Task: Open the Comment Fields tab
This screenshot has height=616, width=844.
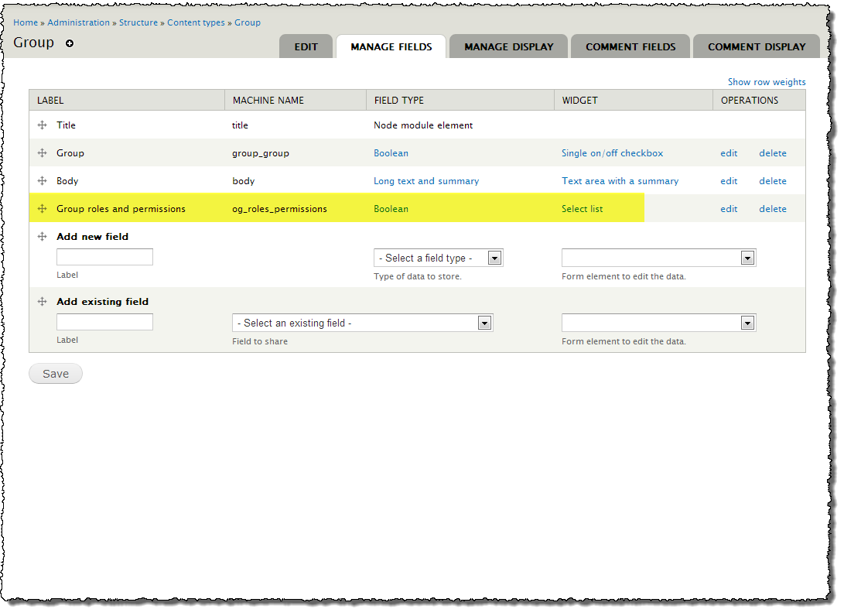Action: pos(630,46)
